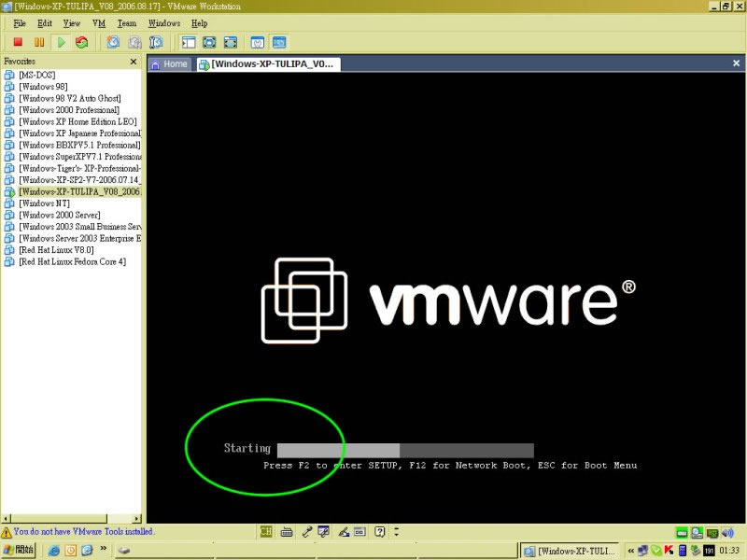Open the Team menu
Image resolution: width=747 pixels, height=560 pixels.
(127, 22)
